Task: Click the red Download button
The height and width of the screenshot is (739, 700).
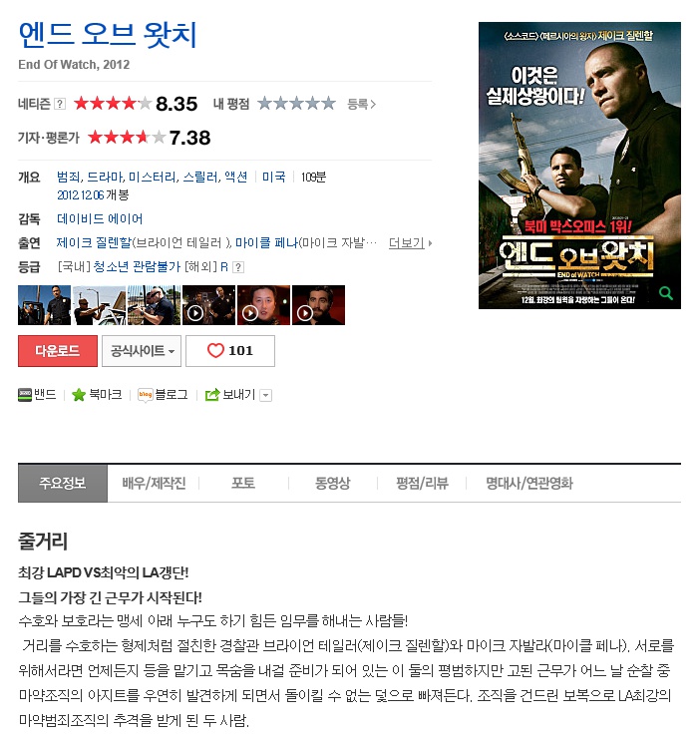Action: [58, 351]
